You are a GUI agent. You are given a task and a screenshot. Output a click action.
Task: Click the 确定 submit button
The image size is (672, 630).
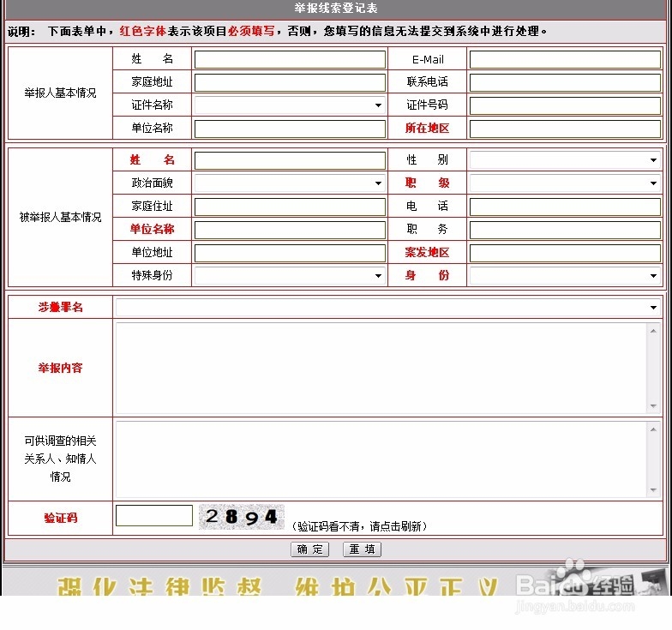(310, 549)
